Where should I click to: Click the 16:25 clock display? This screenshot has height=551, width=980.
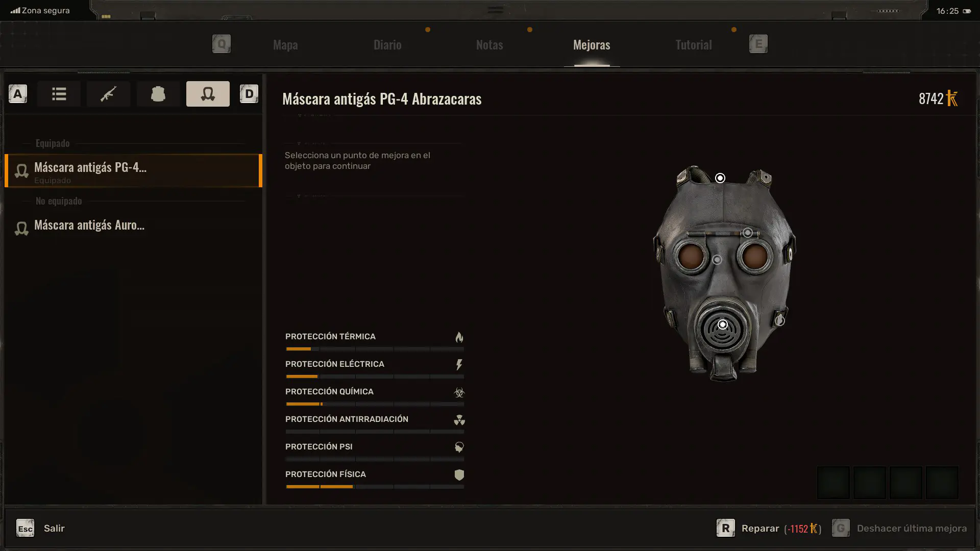click(947, 11)
